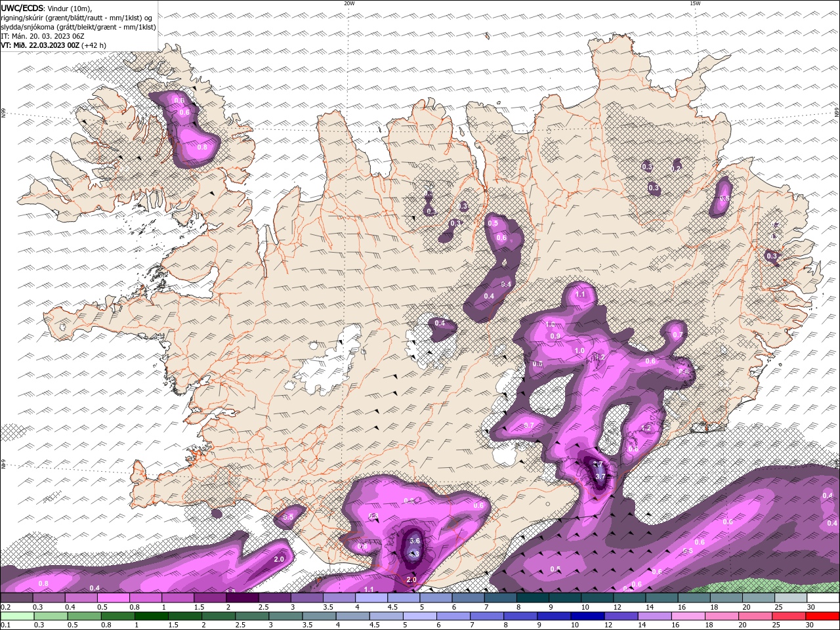Click the "2.5" label under the green scale
This screenshot has height=630, width=840.
(x=240, y=625)
